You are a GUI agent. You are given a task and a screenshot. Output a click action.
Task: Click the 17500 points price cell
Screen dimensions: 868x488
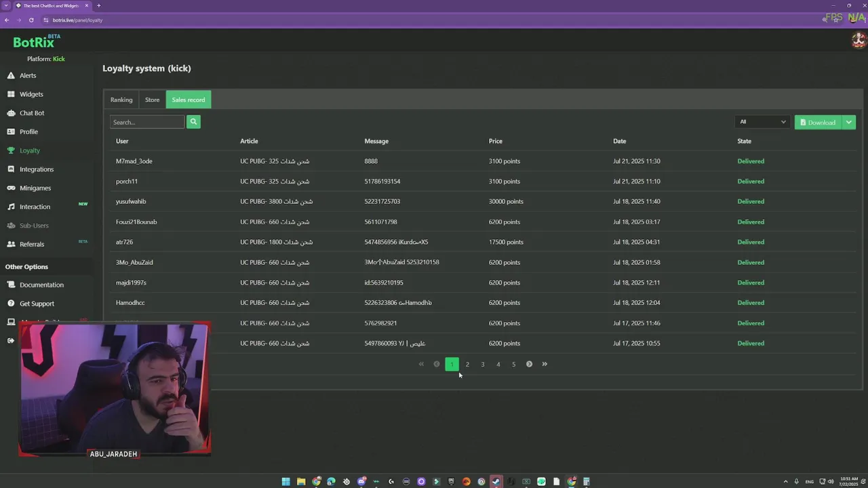pyautogui.click(x=506, y=242)
